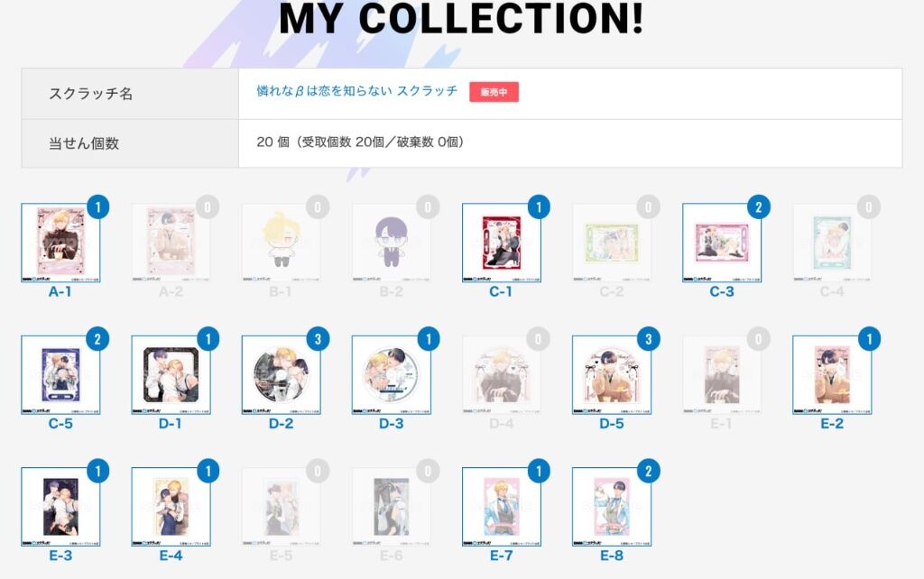
Task: Click the red 販売中 status badge
Action: tap(494, 92)
